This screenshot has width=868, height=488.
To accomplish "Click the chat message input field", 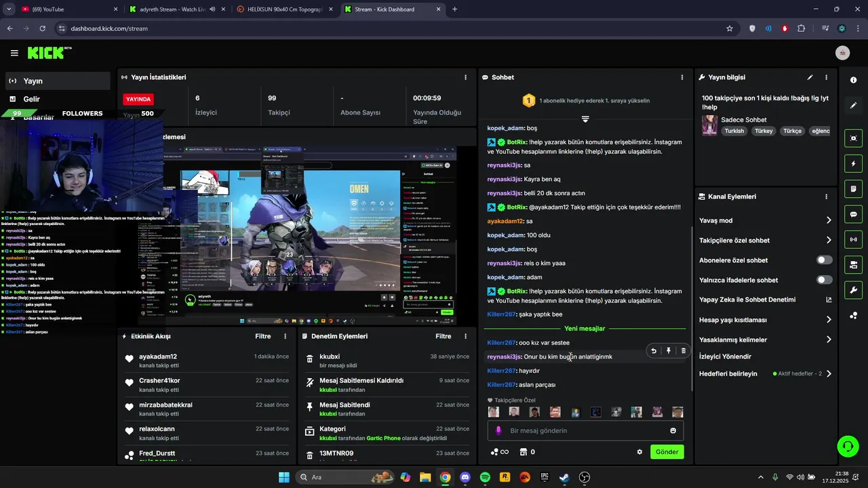I will [x=585, y=430].
